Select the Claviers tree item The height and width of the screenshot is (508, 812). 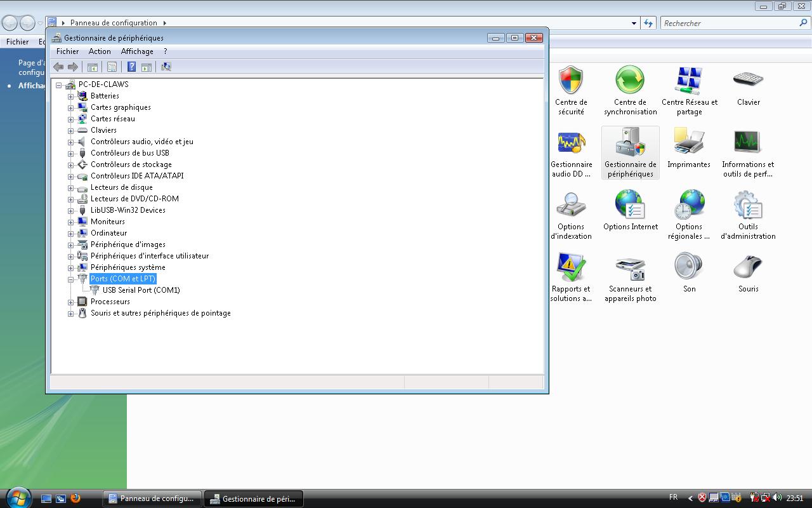click(103, 130)
